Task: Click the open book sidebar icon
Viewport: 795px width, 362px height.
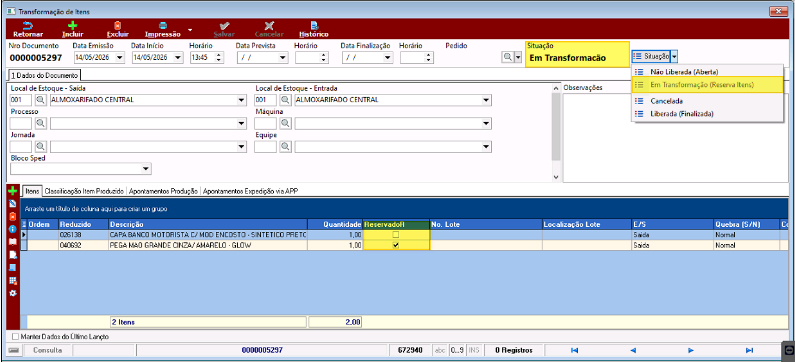Action: click(x=13, y=242)
